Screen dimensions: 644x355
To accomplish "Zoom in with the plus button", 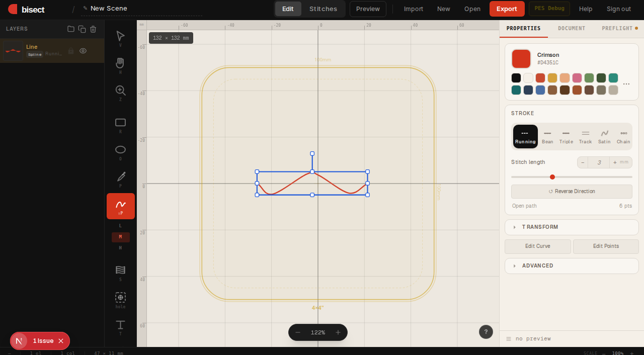I will pyautogui.click(x=338, y=332).
